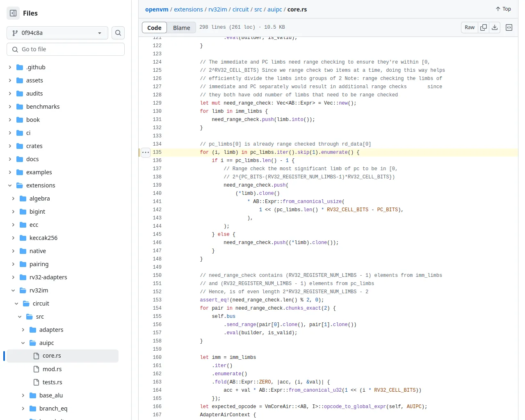Click the branch_eq folder icon

tap(33, 409)
